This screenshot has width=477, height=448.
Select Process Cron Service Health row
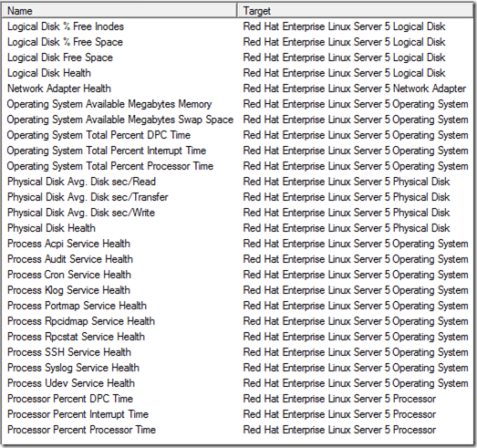point(237,275)
